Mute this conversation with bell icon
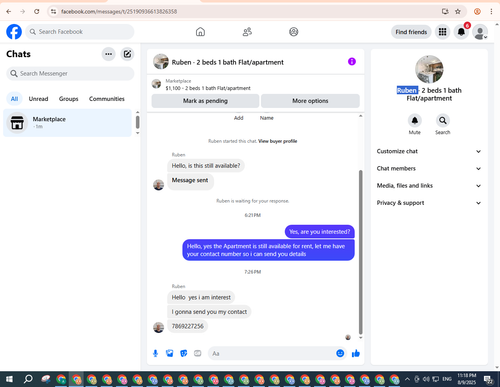 (x=415, y=120)
